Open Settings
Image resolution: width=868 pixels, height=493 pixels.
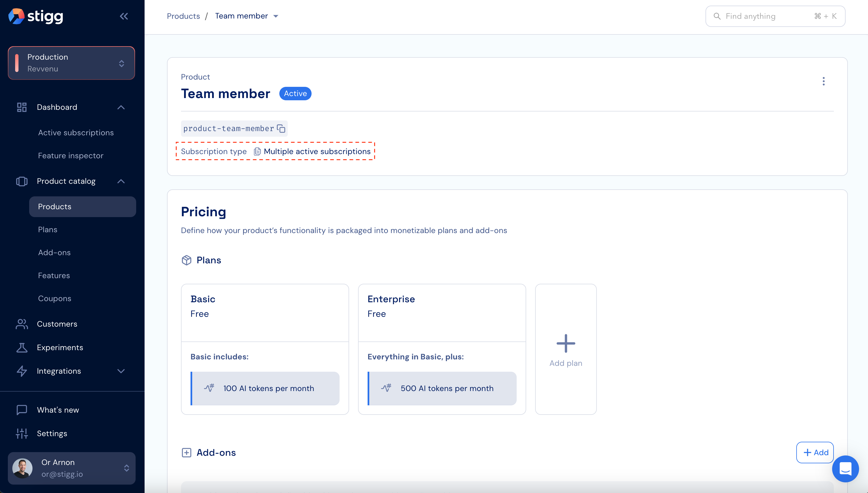click(x=52, y=433)
